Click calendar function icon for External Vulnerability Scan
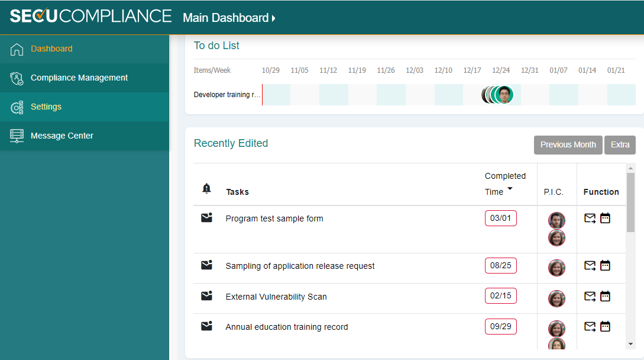The height and width of the screenshot is (360, 644). [606, 296]
